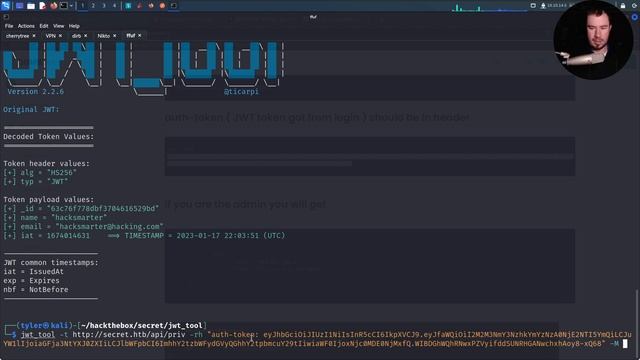Click the alg = "HS256" line

tap(40, 172)
